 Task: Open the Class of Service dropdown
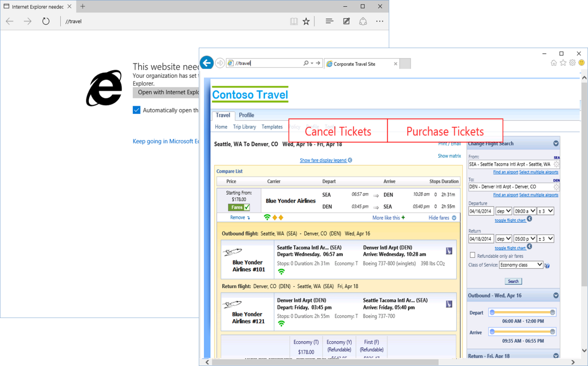point(521,265)
